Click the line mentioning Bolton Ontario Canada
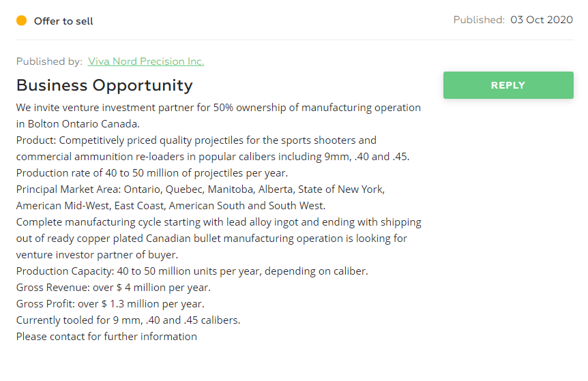This screenshot has width=588, height=381. pos(78,124)
